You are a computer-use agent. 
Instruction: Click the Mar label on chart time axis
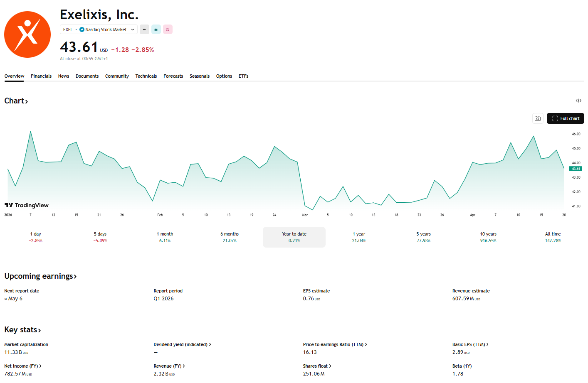[x=305, y=215]
